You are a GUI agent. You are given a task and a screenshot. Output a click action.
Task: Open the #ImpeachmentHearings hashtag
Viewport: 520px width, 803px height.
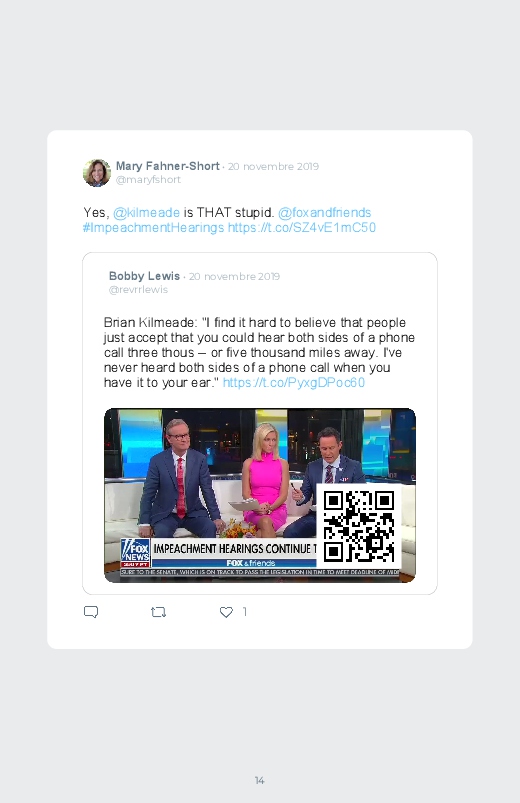[x=153, y=227]
